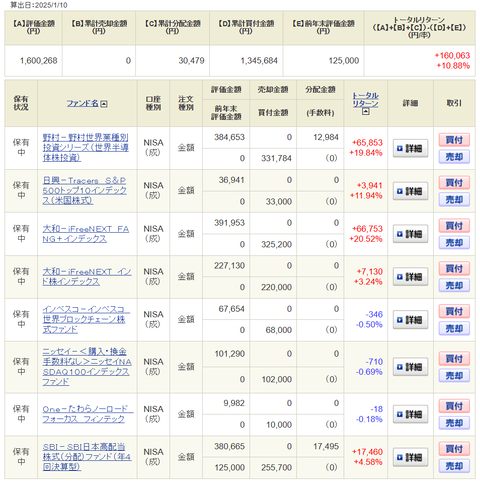Select return -18 in たわら row
The height and width of the screenshot is (483, 480).
pos(377,409)
